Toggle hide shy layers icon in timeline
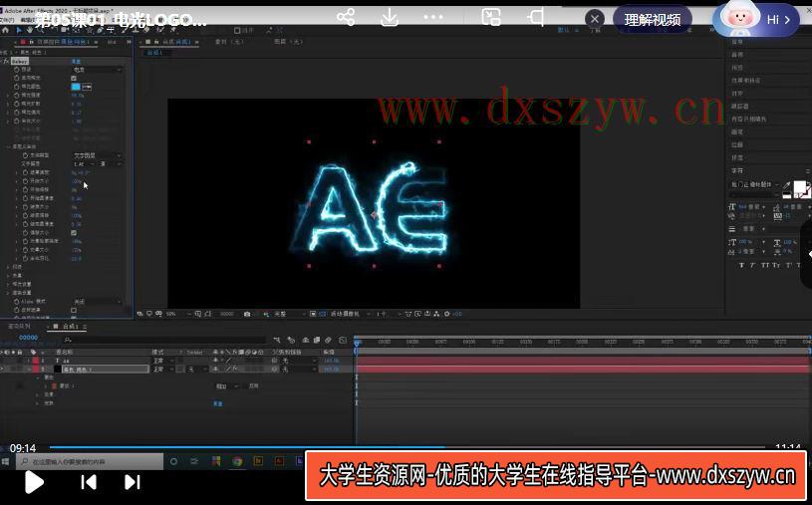Viewport: 812px width, 505px height. coord(306,340)
